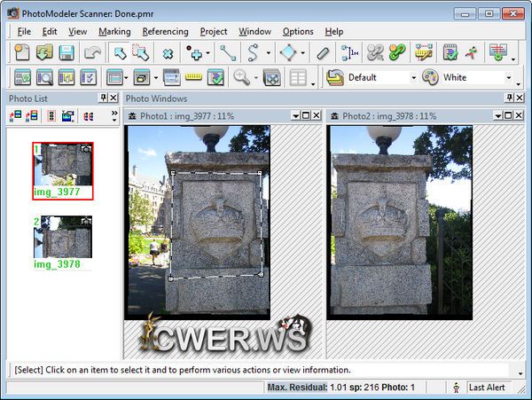Click the cascade windows icon
The height and width of the screenshot is (400, 532).
142,77
